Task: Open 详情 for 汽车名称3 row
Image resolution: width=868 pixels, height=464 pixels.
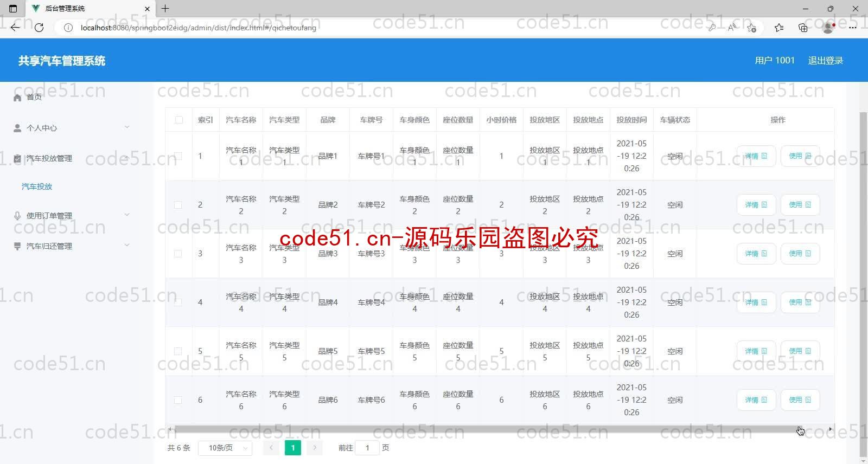Action: pos(756,254)
